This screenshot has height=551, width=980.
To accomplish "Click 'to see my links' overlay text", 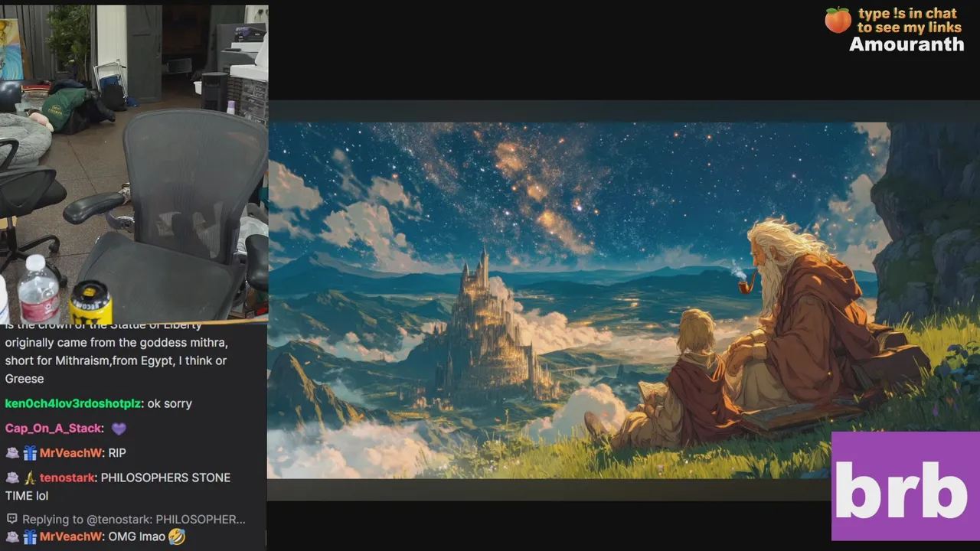I will [x=910, y=28].
